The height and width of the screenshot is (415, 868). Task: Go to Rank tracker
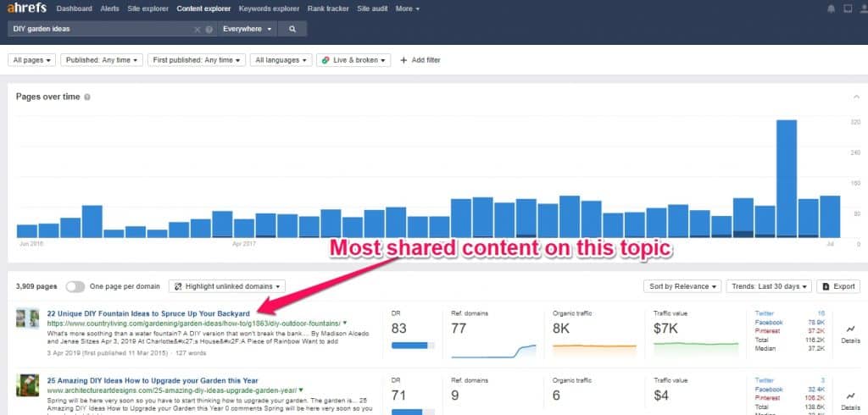(x=328, y=8)
